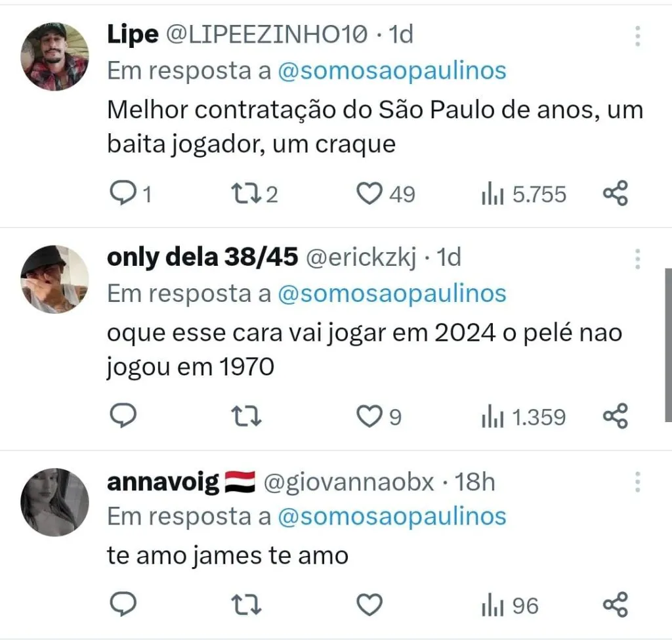
Task: Like the tweet by @erickzkj
Action: [x=369, y=417]
